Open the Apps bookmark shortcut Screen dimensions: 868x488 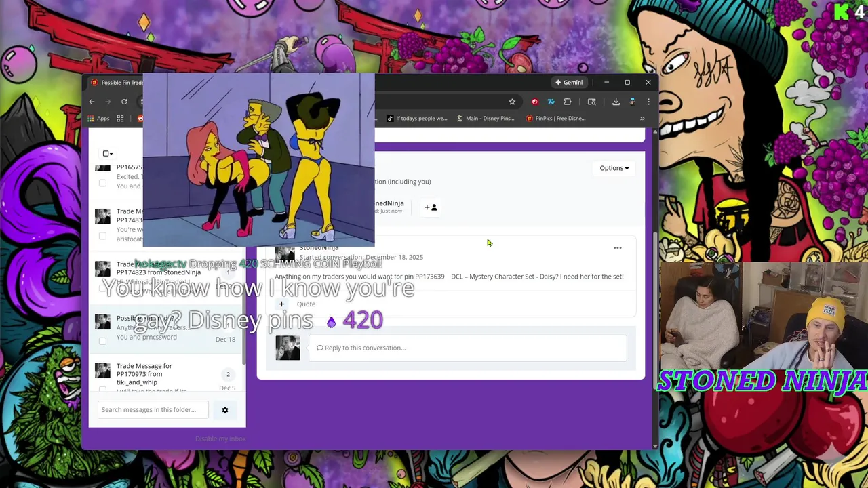(99, 118)
